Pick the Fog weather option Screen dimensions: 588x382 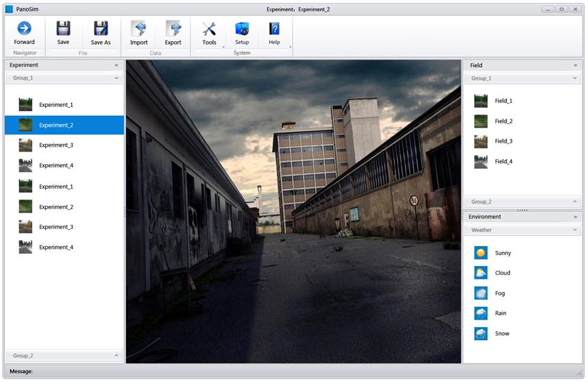tap(481, 293)
